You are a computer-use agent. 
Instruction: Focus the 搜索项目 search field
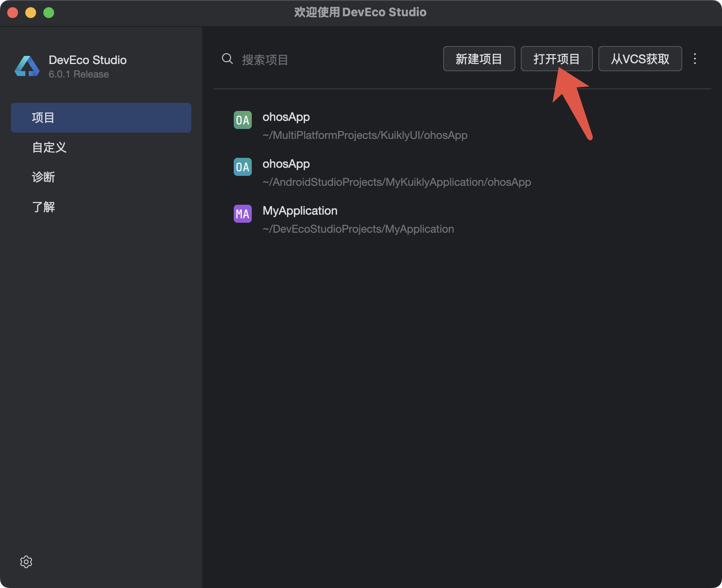point(327,60)
